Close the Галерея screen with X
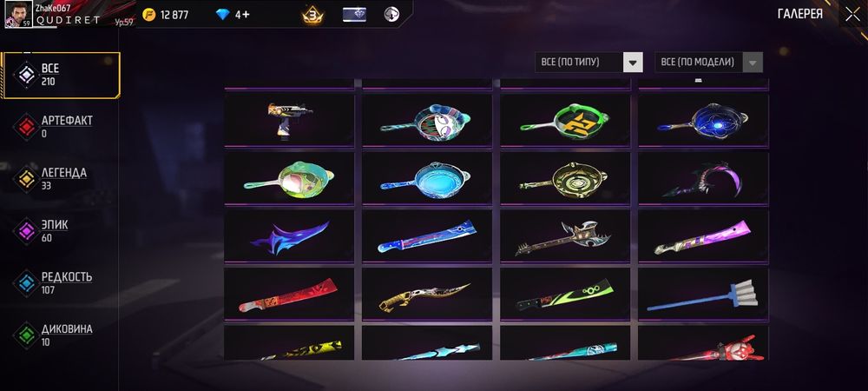 (852, 15)
